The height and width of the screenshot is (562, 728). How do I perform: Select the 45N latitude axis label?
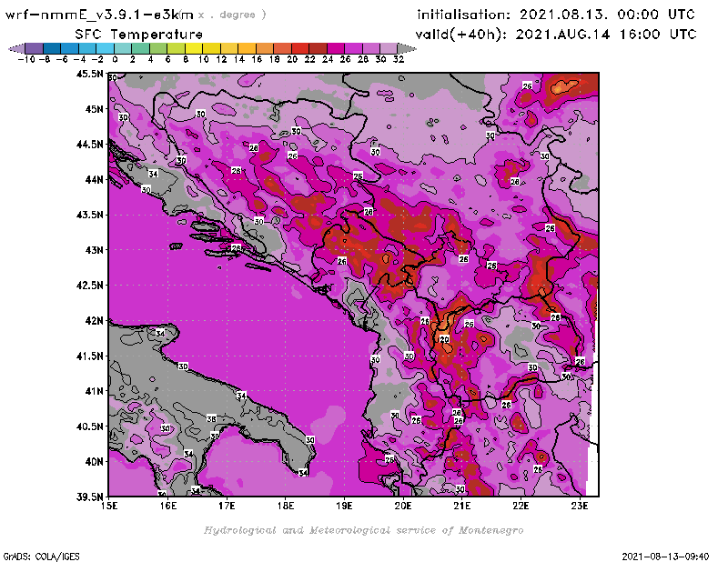tap(94, 109)
